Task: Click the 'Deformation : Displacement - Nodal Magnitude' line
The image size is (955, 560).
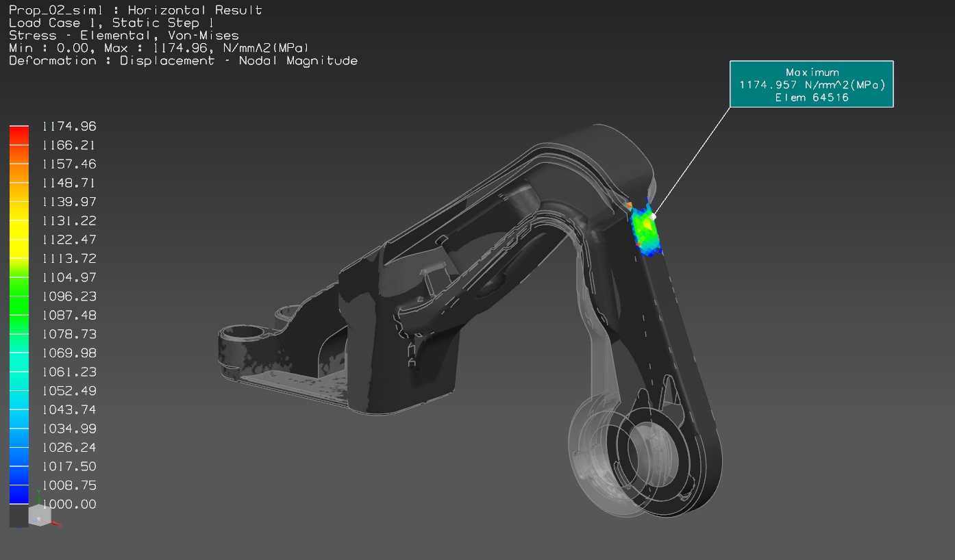Action: coord(184,60)
